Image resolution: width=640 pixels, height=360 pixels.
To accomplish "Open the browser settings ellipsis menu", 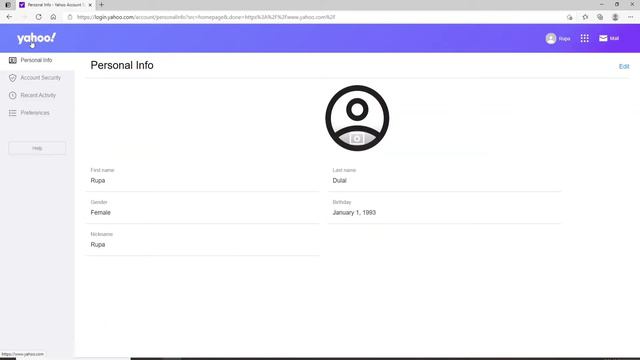I will 631,17.
